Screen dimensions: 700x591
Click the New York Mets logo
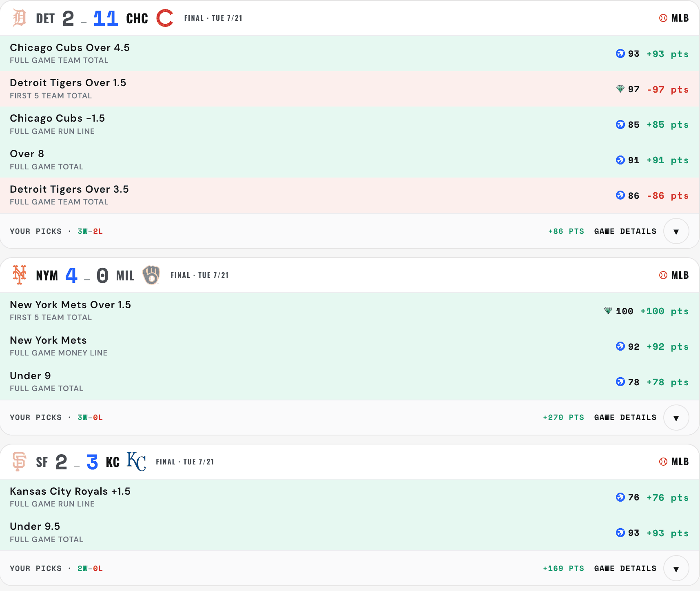(19, 275)
